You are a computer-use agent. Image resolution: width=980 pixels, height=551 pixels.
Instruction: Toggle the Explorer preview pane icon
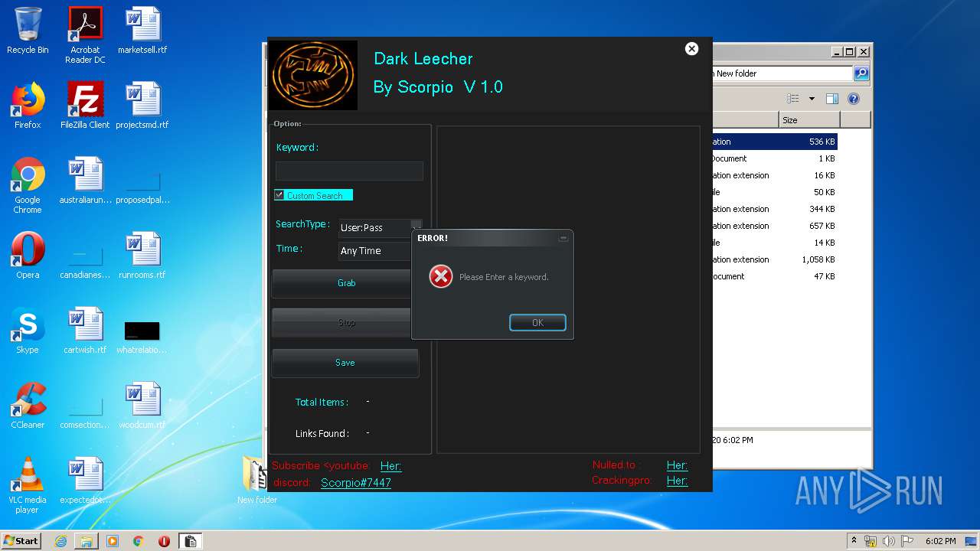click(832, 99)
